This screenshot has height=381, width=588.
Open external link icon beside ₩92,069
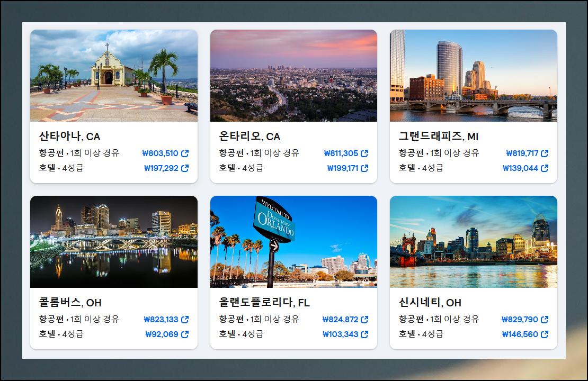pos(185,334)
